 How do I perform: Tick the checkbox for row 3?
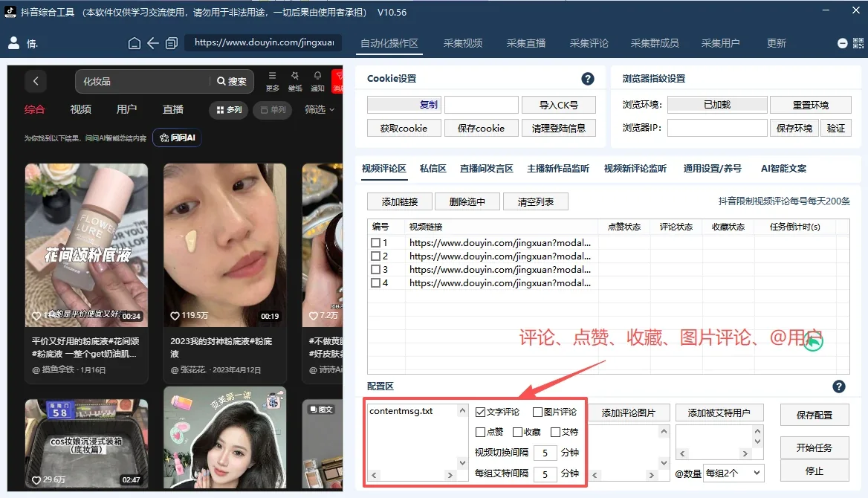point(375,269)
